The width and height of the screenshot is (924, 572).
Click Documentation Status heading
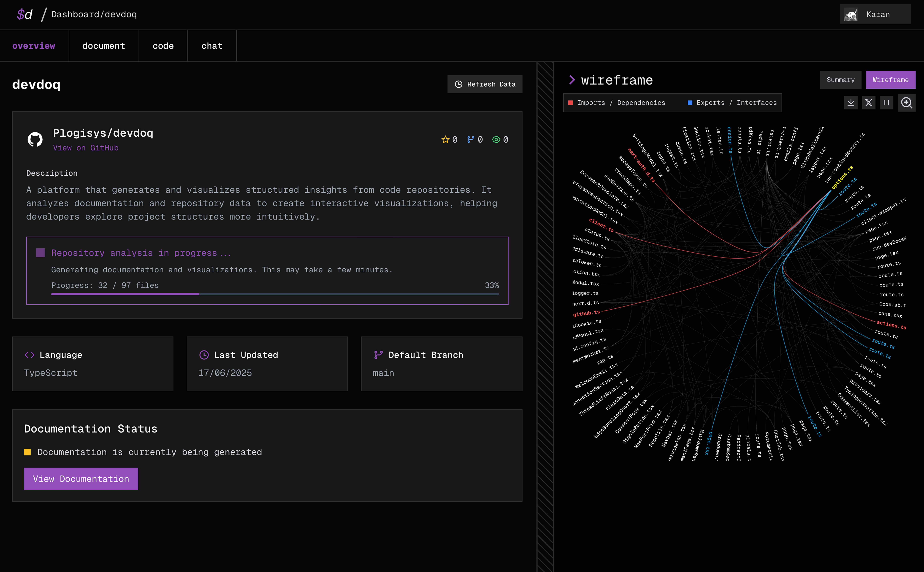(x=91, y=429)
